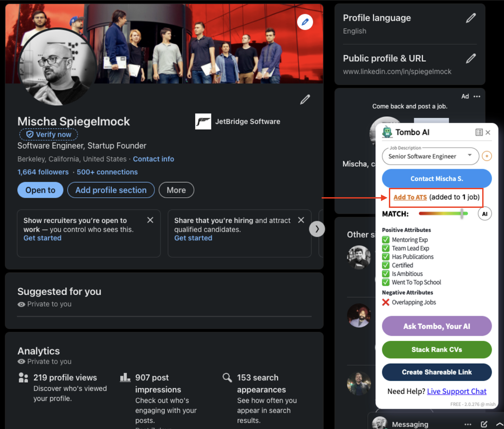The height and width of the screenshot is (429, 504).
Task: Click Get started under hiring card
Action: pyautogui.click(x=193, y=238)
